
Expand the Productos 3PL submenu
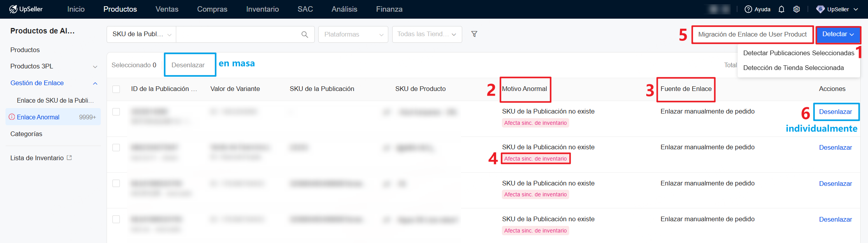(x=95, y=66)
